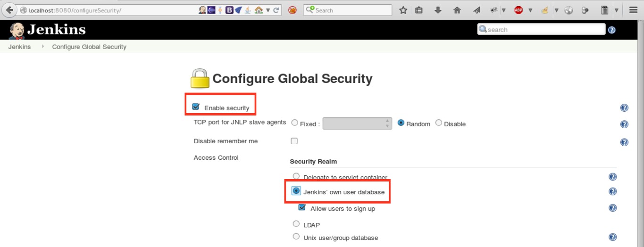Click the gray globe toolbar icon

(x=569, y=10)
